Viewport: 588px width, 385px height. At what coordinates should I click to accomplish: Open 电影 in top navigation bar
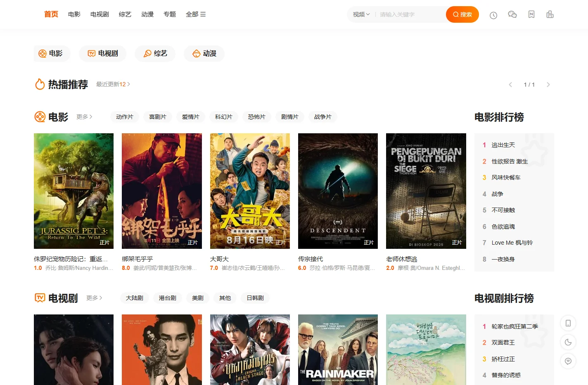(74, 14)
